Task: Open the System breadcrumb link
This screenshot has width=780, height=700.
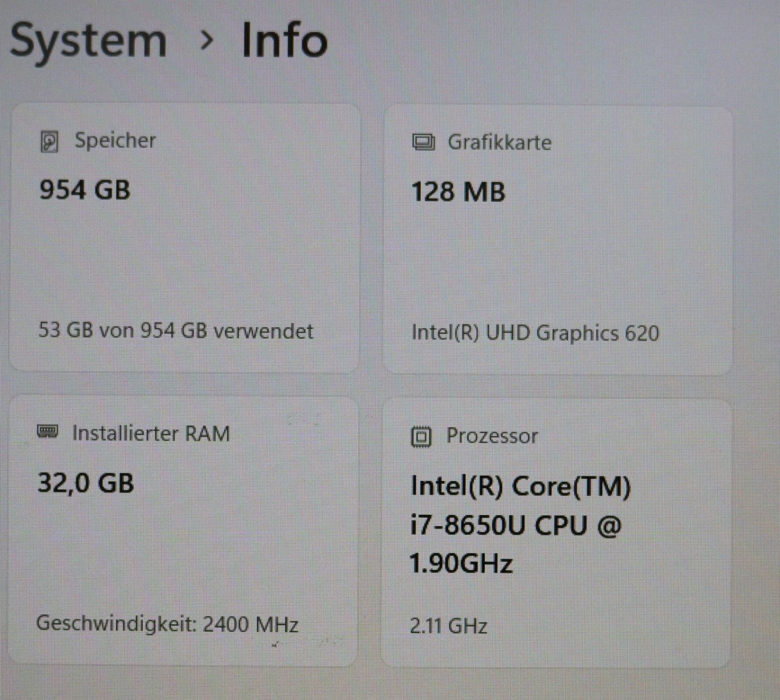Action: 88,39
